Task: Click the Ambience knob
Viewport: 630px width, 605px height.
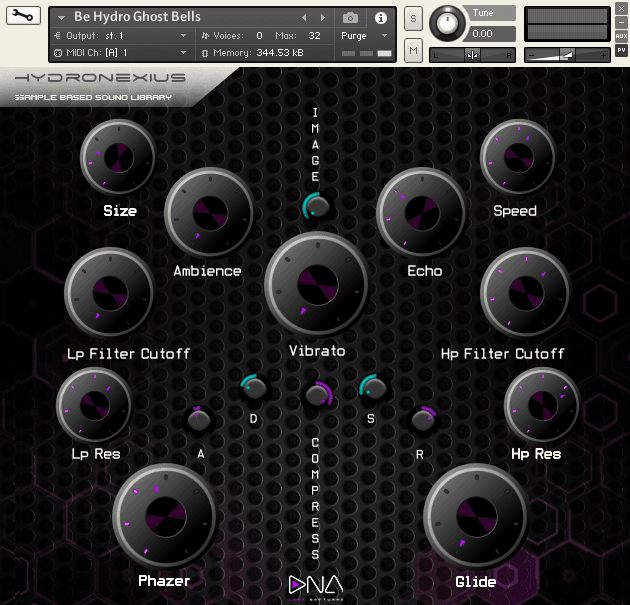Action: [210, 213]
